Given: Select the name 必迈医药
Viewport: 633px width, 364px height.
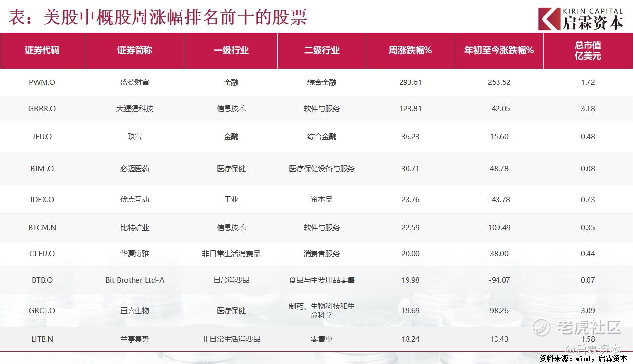Looking at the screenshot, I should (135, 168).
